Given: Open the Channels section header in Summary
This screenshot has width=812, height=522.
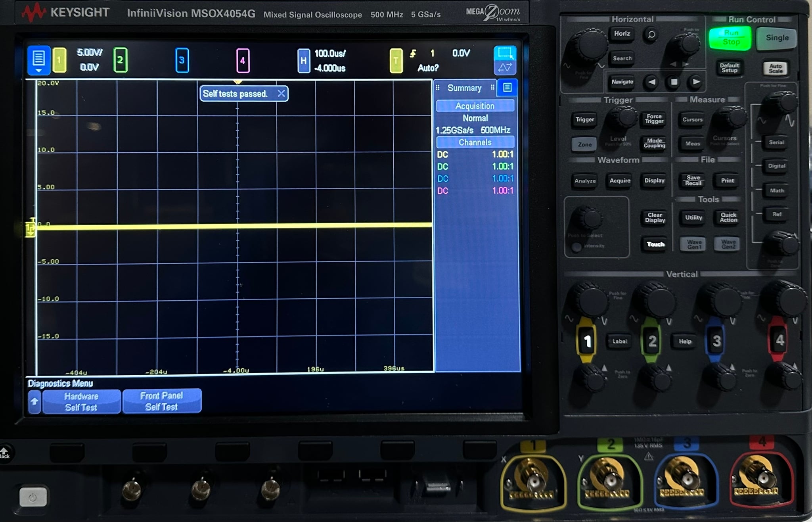Looking at the screenshot, I should (x=475, y=142).
